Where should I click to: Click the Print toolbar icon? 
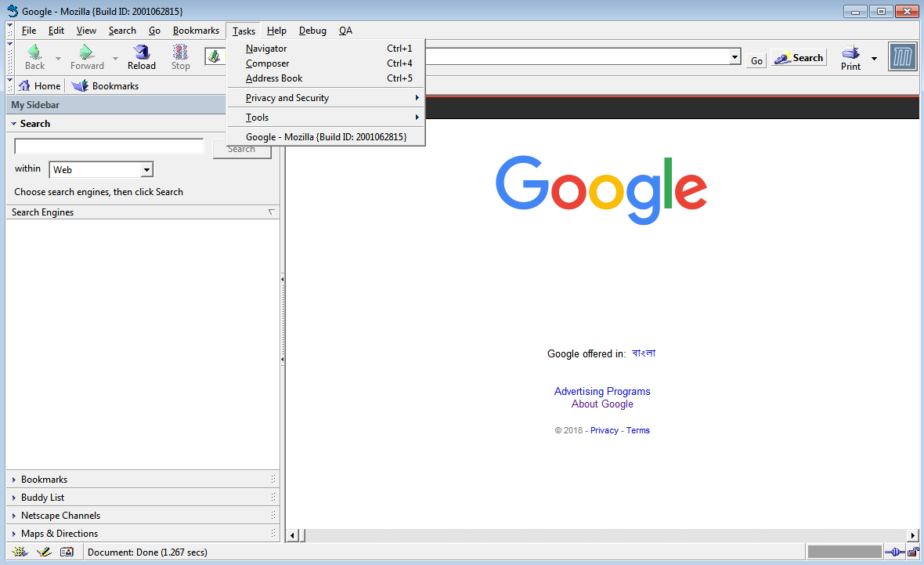(850, 55)
